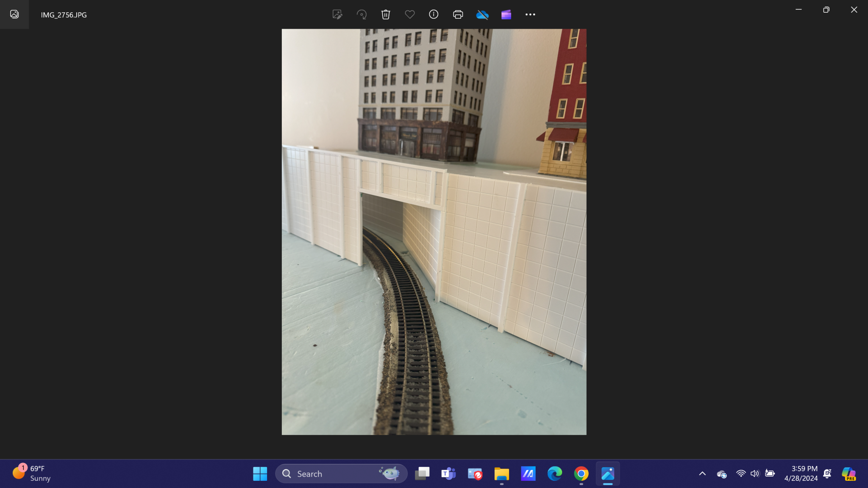
Task: Click the taskbar Search box
Action: [x=341, y=474]
